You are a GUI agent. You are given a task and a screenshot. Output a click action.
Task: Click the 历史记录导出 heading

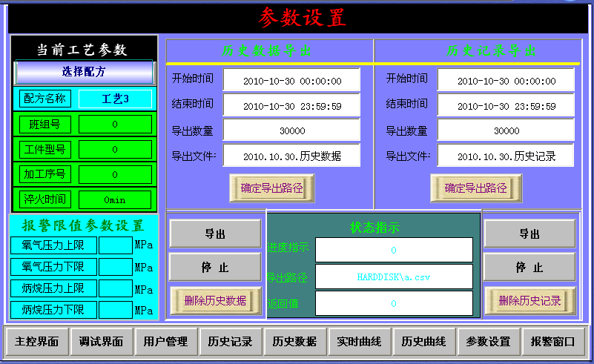coord(492,50)
